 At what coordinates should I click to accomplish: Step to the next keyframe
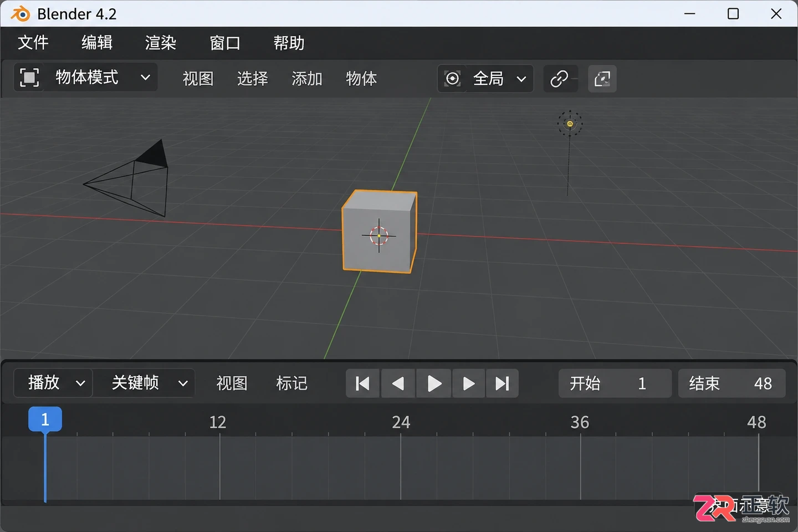469,383
